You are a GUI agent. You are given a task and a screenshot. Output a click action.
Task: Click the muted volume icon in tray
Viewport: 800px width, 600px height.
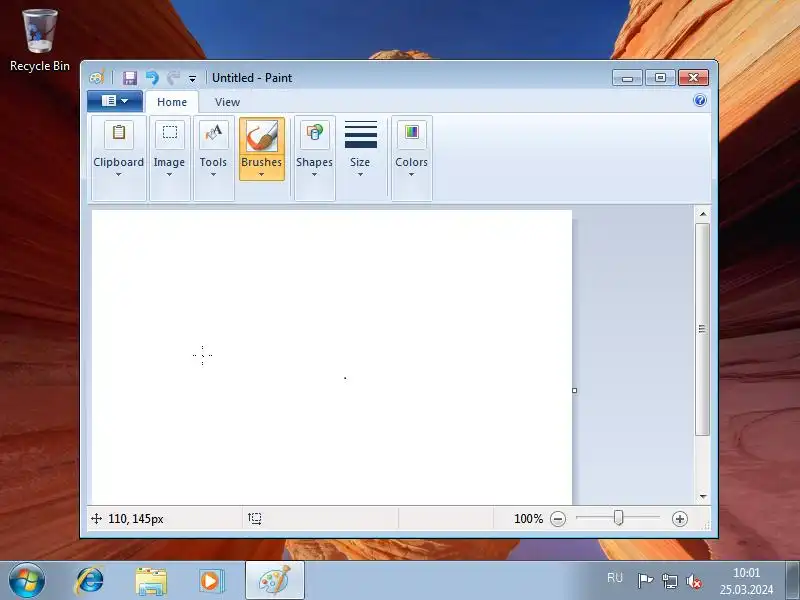point(694,581)
